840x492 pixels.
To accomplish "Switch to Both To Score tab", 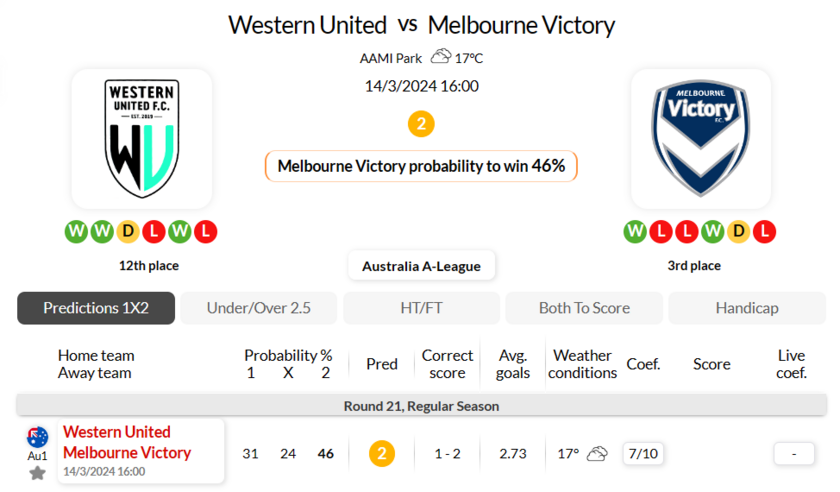I will [584, 308].
